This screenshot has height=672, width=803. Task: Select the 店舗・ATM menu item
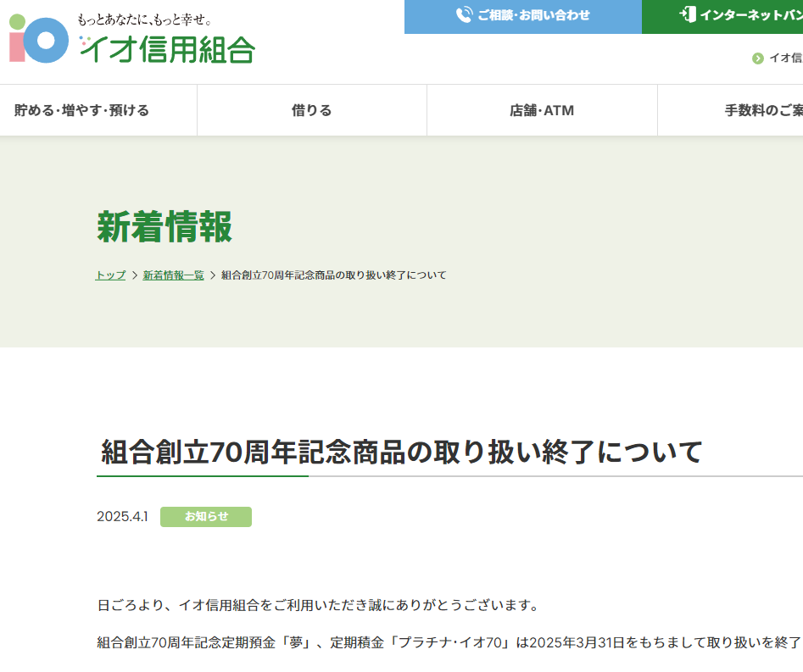tap(542, 110)
